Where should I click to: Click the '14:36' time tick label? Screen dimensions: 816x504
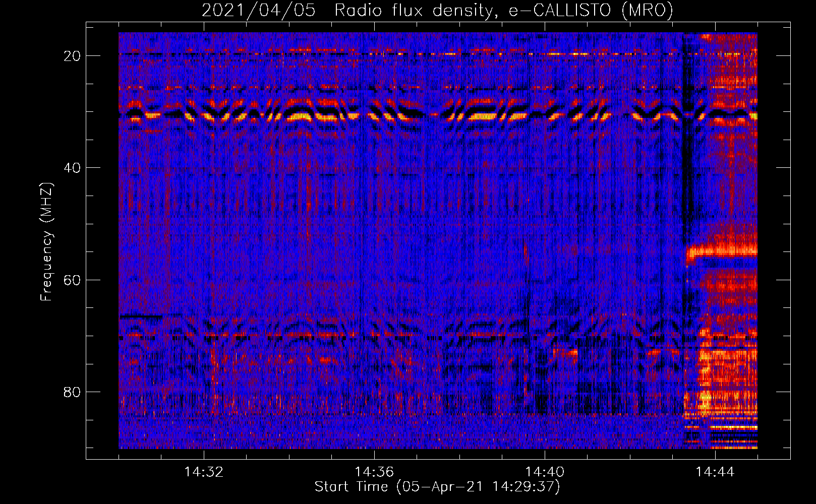click(x=374, y=472)
